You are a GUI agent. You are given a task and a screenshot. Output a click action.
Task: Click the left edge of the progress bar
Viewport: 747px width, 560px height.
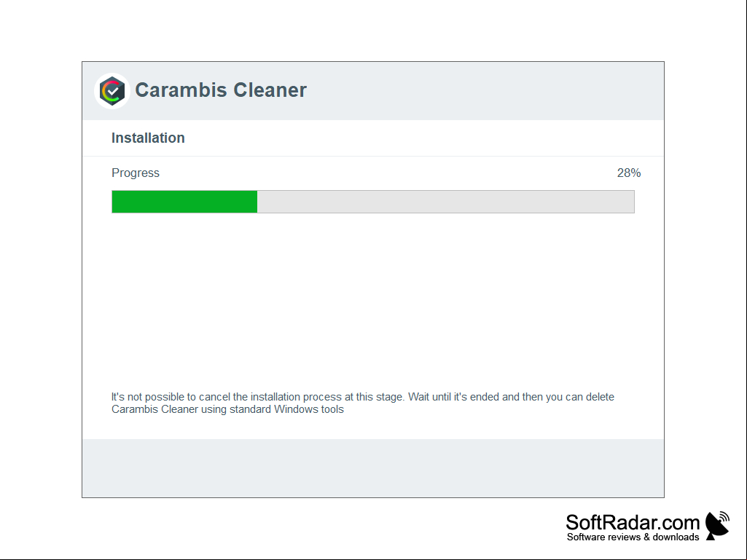tap(114, 202)
